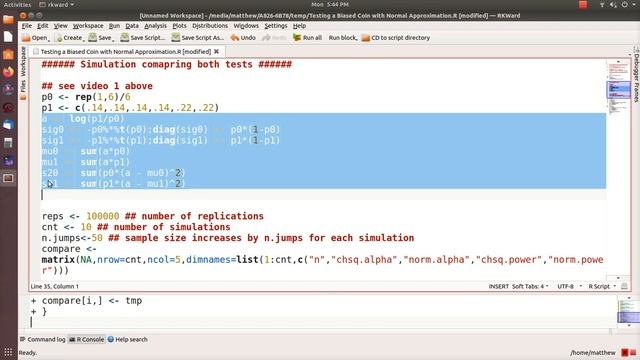640x360 pixels.
Task: Launch Firefox from the dock
Action: click(8, 72)
